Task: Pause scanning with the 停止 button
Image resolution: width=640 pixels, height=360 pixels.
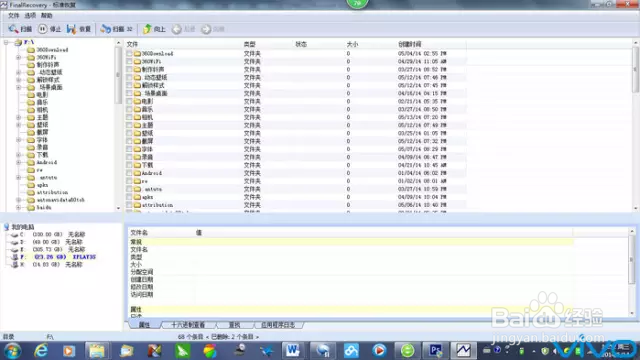Action: pos(49,29)
